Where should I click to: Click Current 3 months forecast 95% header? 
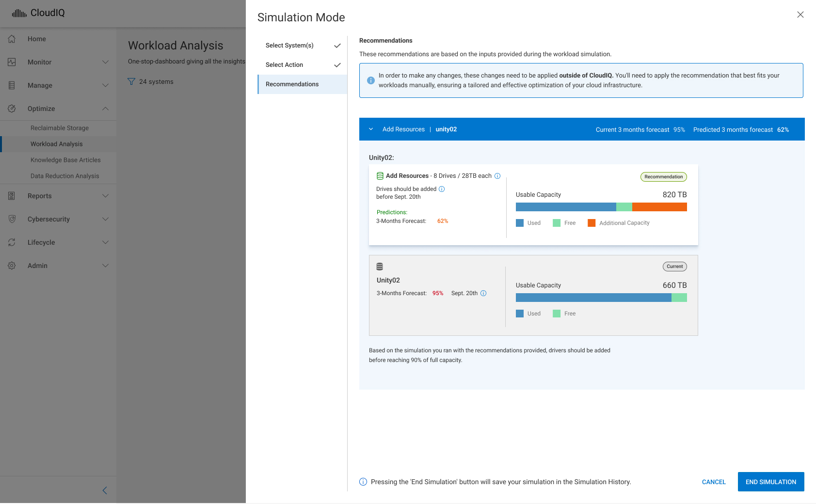pos(640,130)
